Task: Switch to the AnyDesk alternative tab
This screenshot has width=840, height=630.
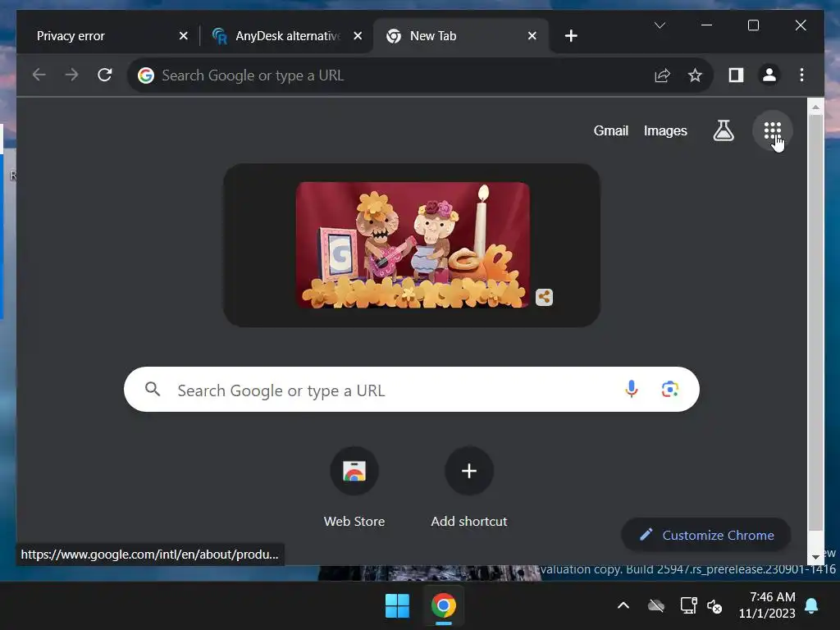Action: point(288,36)
